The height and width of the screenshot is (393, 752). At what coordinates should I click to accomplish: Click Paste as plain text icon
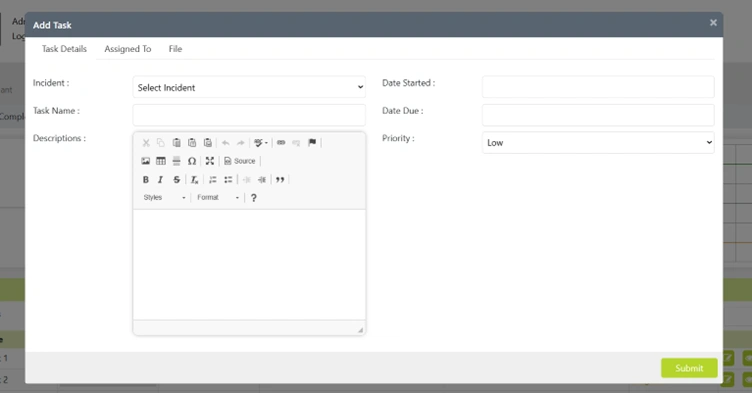(x=192, y=143)
